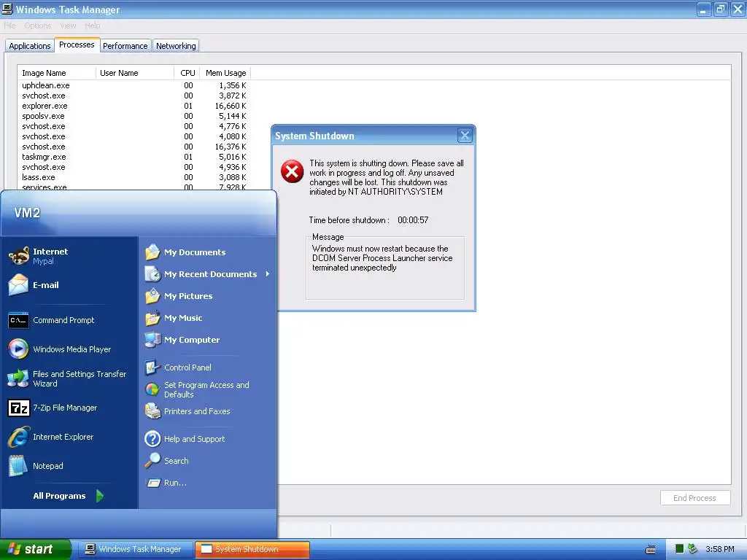
Task: Select svchost.exe using 16,376 K
Action: [134, 147]
